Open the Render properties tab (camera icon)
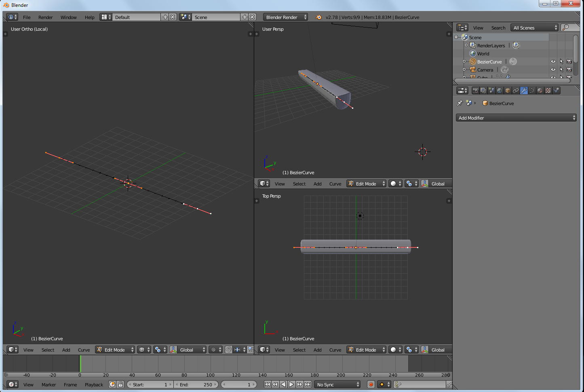The image size is (584, 392). 475,91
